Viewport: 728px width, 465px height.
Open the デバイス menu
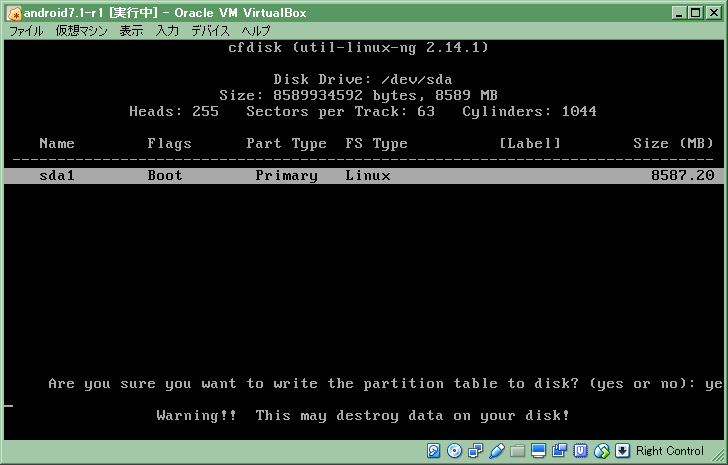211,31
